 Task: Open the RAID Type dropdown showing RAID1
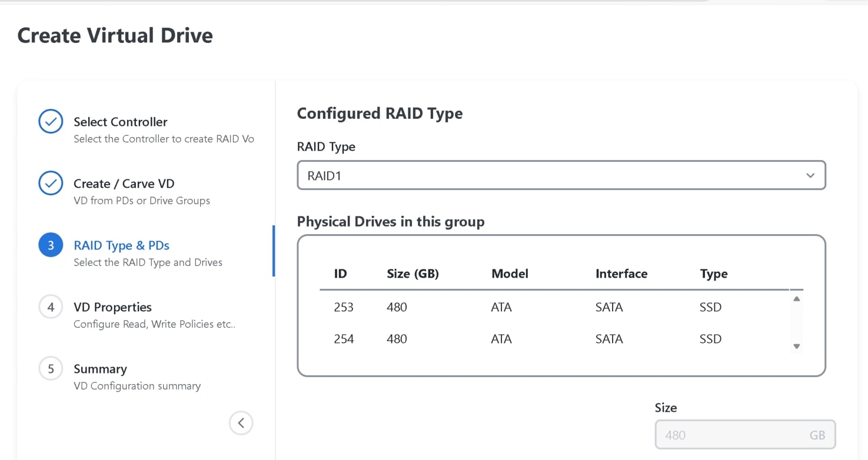[561, 175]
